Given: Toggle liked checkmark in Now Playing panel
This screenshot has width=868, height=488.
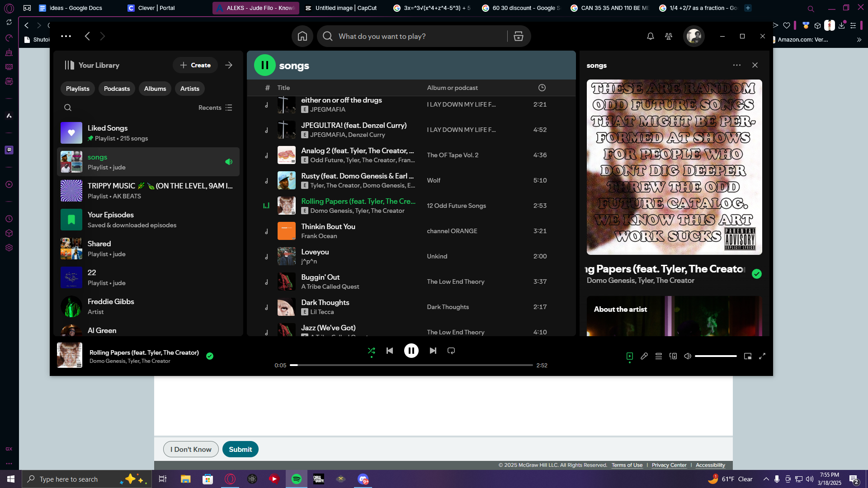Looking at the screenshot, I should tap(757, 274).
